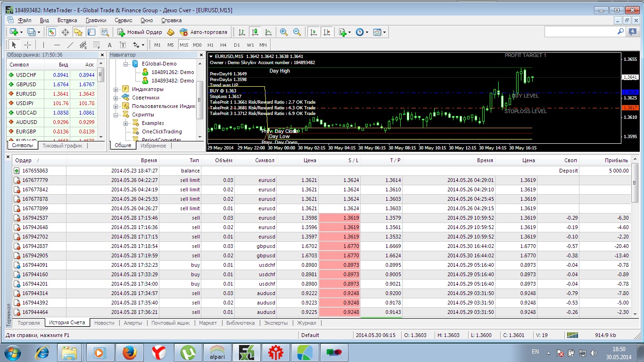The image size is (644, 362).
Task: Open the Yandex browser taskbar icon
Action: pos(158,352)
